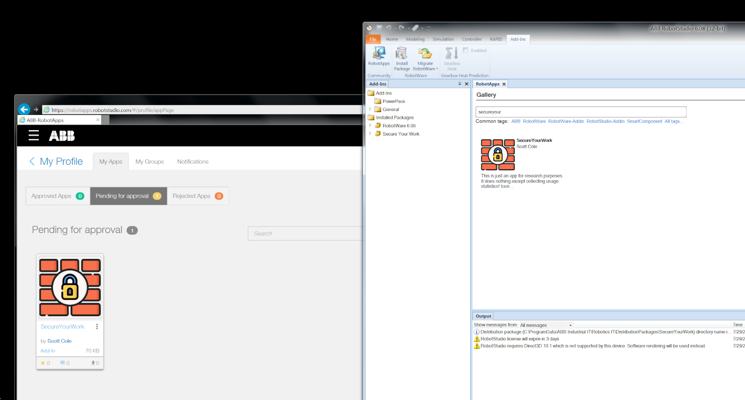Click the Migrate RobotWare icon
The image size is (745, 400).
tap(425, 57)
